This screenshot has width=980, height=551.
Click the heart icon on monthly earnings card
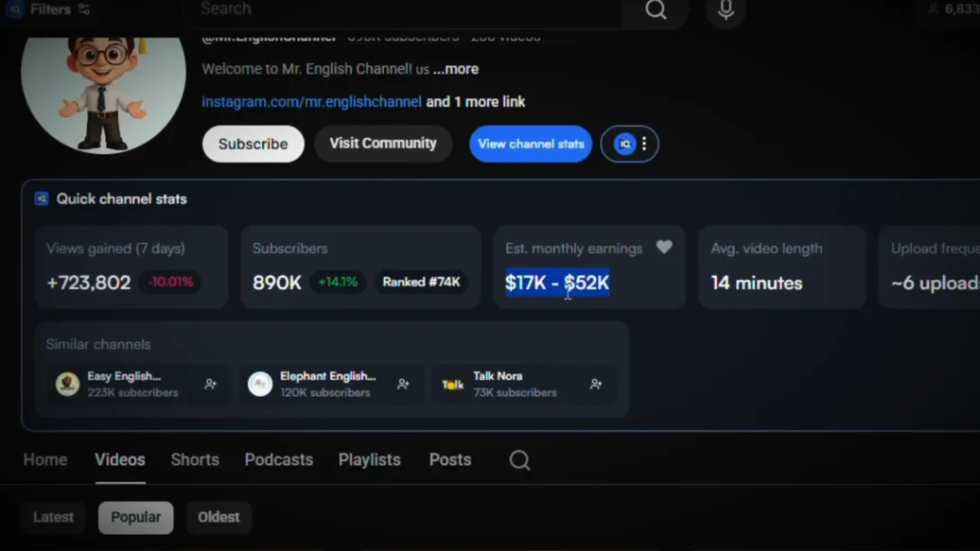664,248
